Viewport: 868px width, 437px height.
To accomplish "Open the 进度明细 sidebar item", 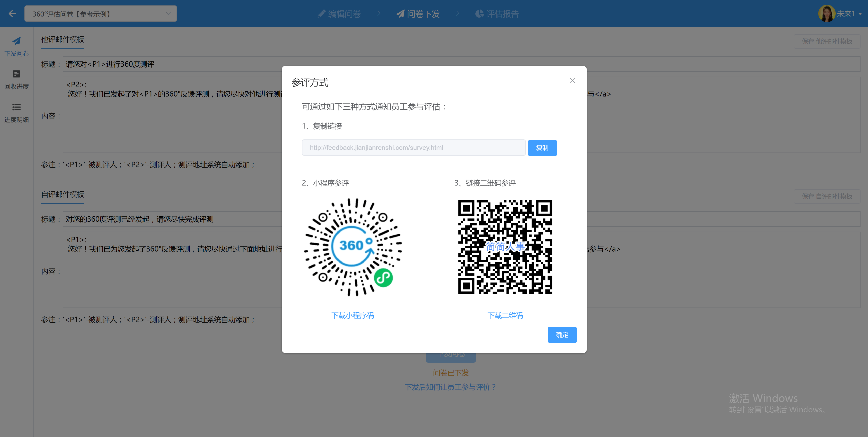I will click(17, 113).
